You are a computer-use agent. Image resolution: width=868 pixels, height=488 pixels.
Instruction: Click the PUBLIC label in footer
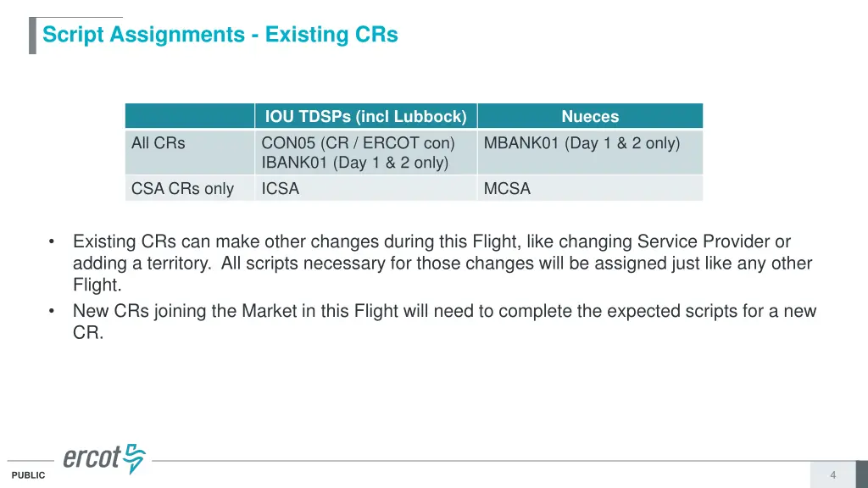pyautogui.click(x=28, y=475)
